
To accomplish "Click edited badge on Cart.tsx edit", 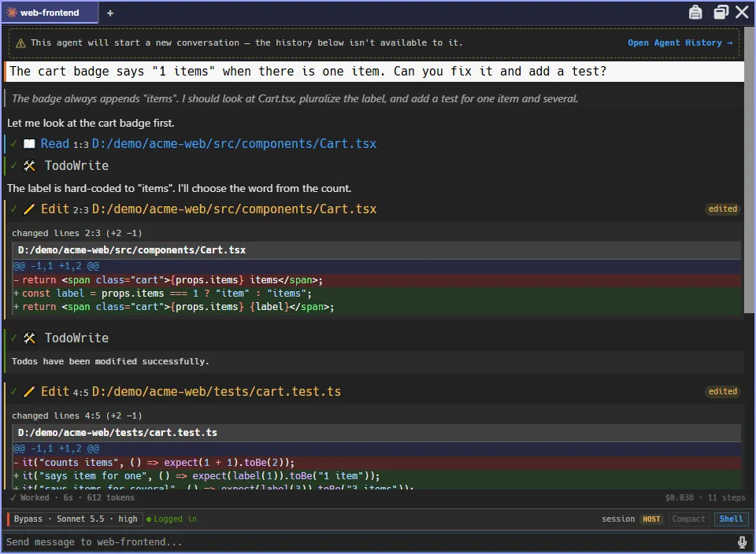I will point(722,209).
